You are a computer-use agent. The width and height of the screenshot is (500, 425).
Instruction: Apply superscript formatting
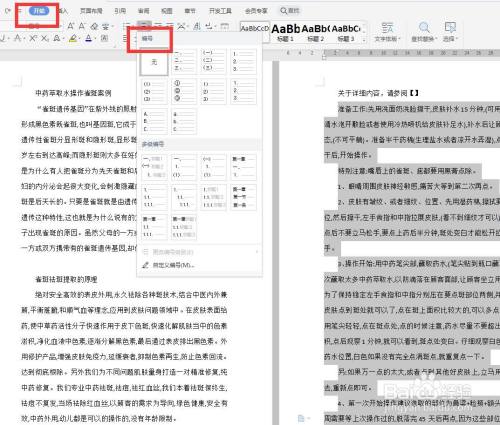click(x=33, y=38)
